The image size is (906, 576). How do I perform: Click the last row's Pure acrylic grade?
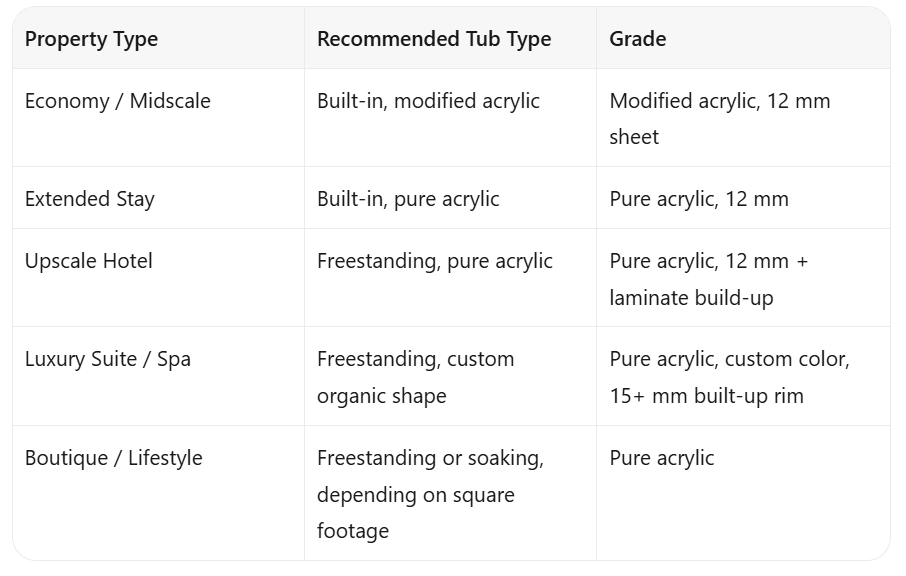click(x=662, y=458)
